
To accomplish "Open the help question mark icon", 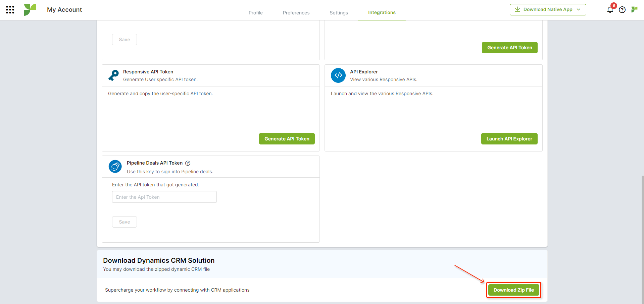I will click(x=622, y=10).
